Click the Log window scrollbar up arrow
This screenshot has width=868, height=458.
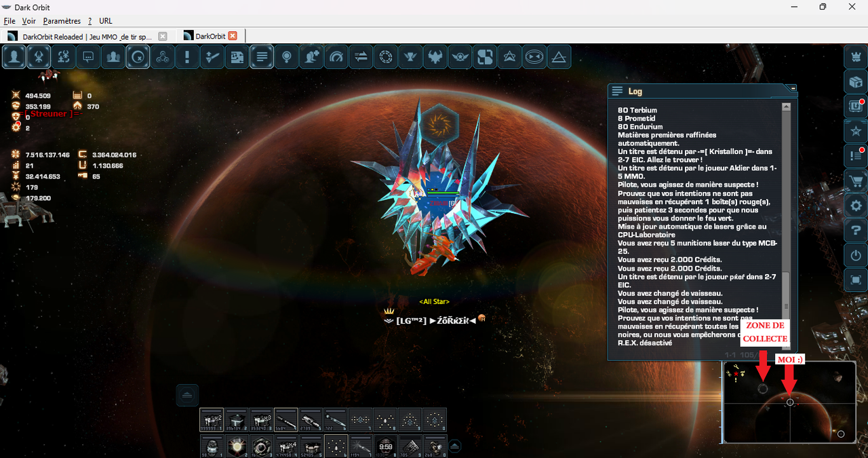pos(786,107)
